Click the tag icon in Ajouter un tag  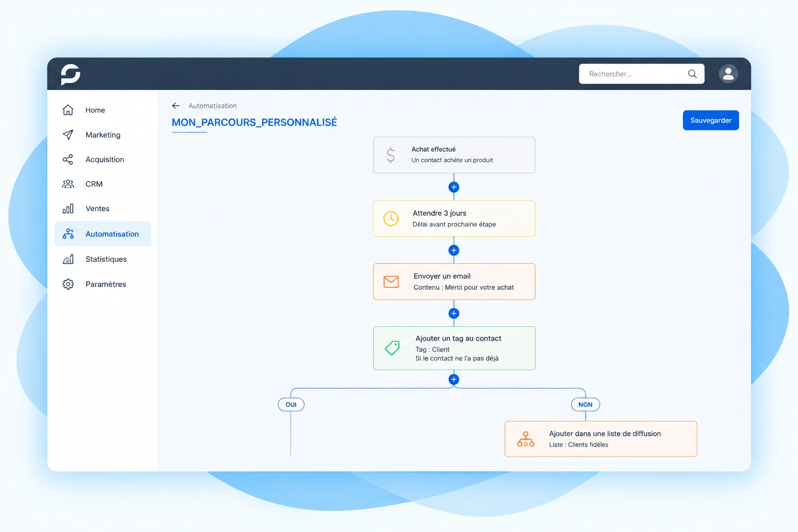(392, 348)
